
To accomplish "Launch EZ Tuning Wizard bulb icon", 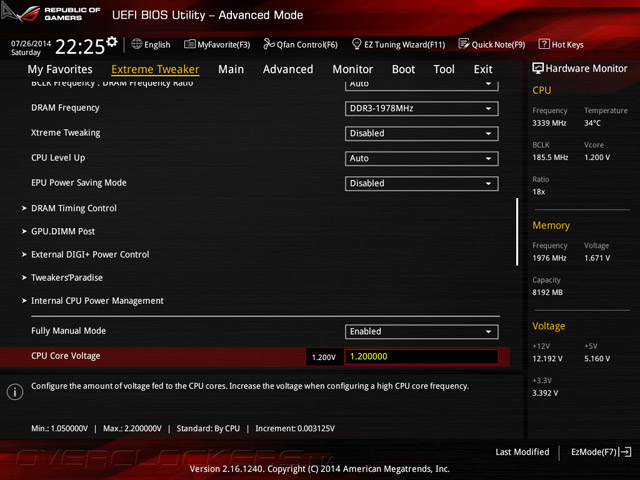I will [356, 44].
